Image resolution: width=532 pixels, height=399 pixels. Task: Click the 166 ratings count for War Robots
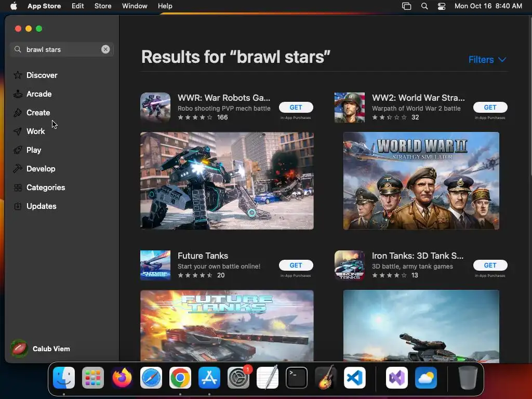(x=222, y=117)
